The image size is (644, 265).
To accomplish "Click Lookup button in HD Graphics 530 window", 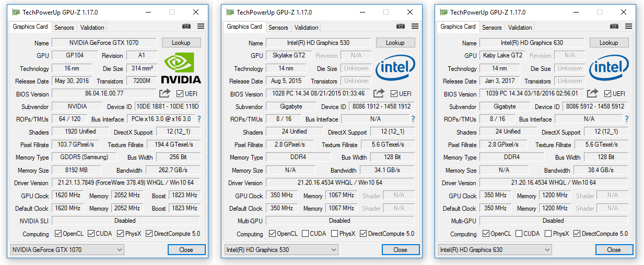I will pos(395,43).
